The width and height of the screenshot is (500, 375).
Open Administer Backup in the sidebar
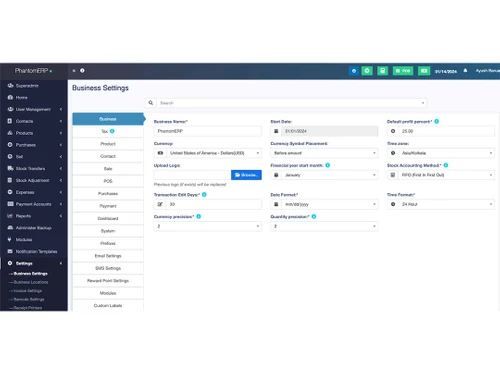point(33,228)
